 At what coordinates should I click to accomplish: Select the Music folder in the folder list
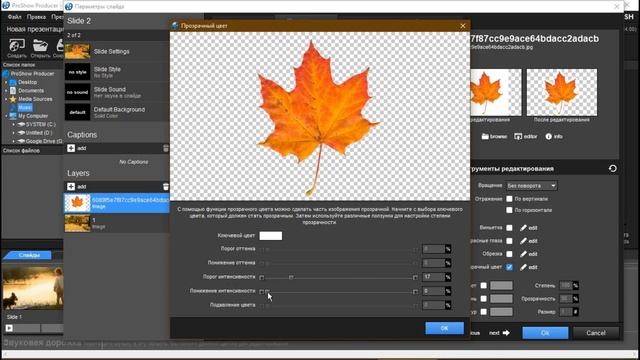[x=24, y=107]
